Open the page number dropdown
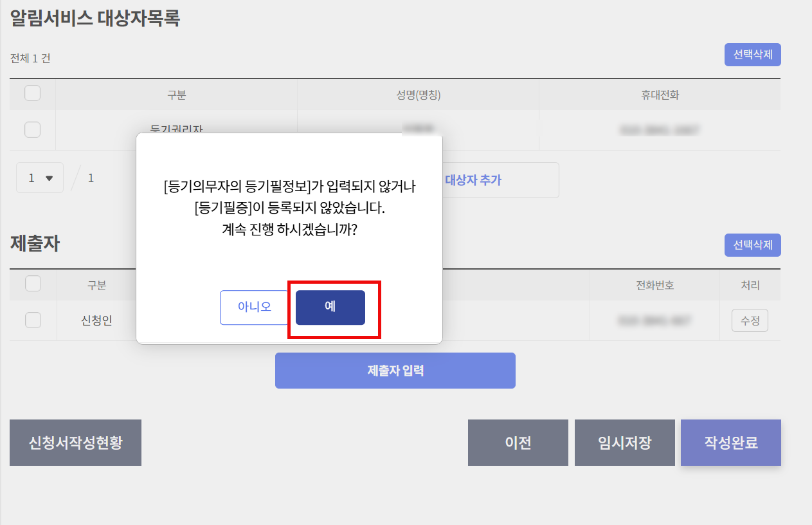Screen dimensions: 812x525 click(40, 178)
